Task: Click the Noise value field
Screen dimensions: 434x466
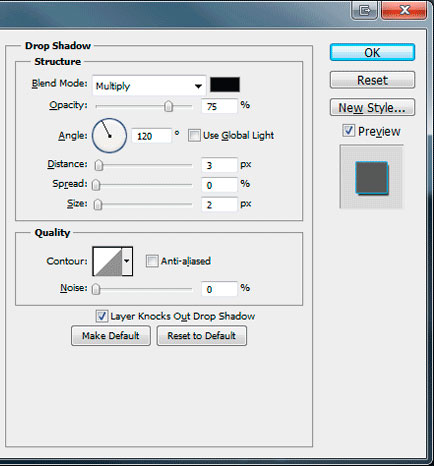Action: 219,289
